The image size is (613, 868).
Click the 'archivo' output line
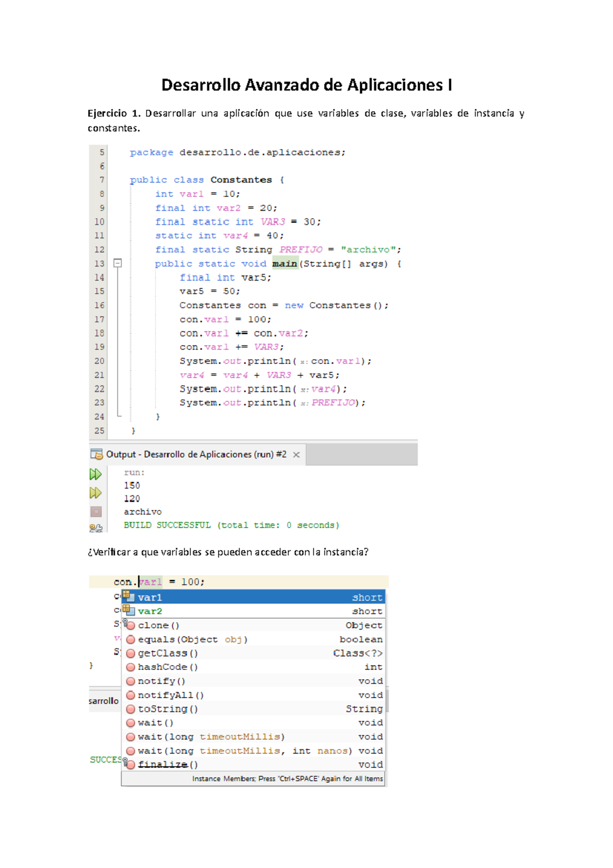143,512
